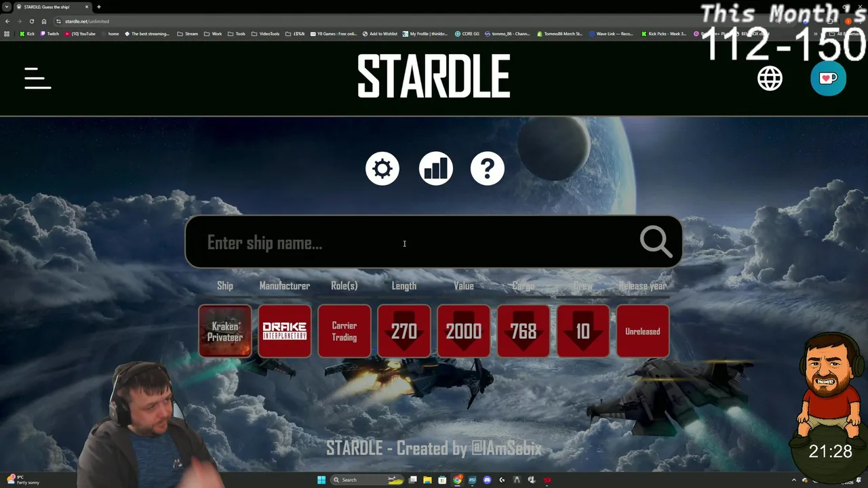This screenshot has width=868, height=488.
Task: Open the settings gear icon
Action: 382,168
